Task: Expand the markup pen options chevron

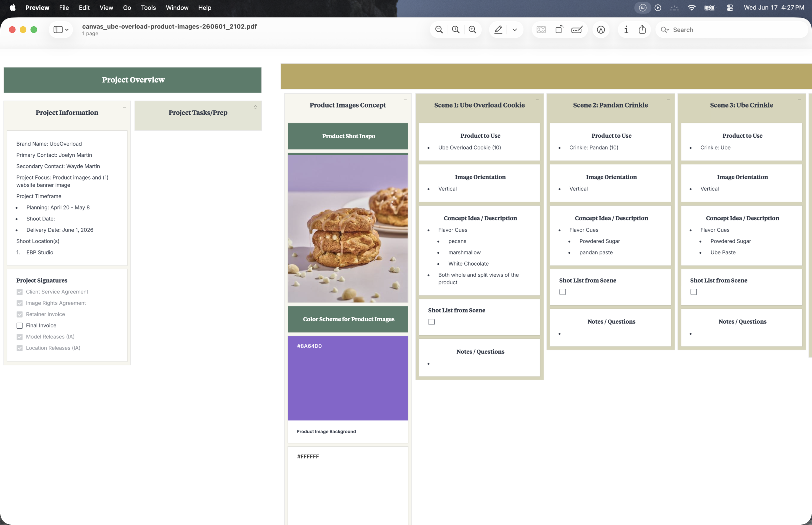Action: coord(515,30)
